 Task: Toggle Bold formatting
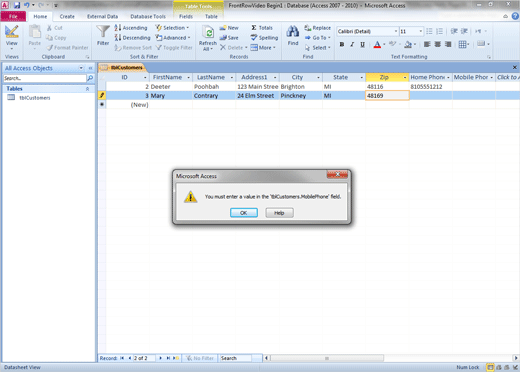point(342,44)
